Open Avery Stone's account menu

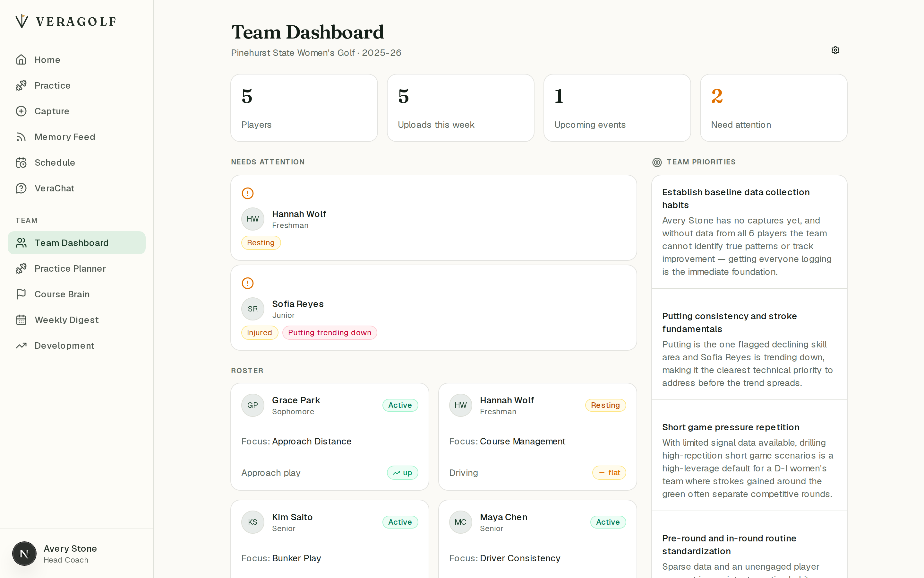click(x=77, y=554)
